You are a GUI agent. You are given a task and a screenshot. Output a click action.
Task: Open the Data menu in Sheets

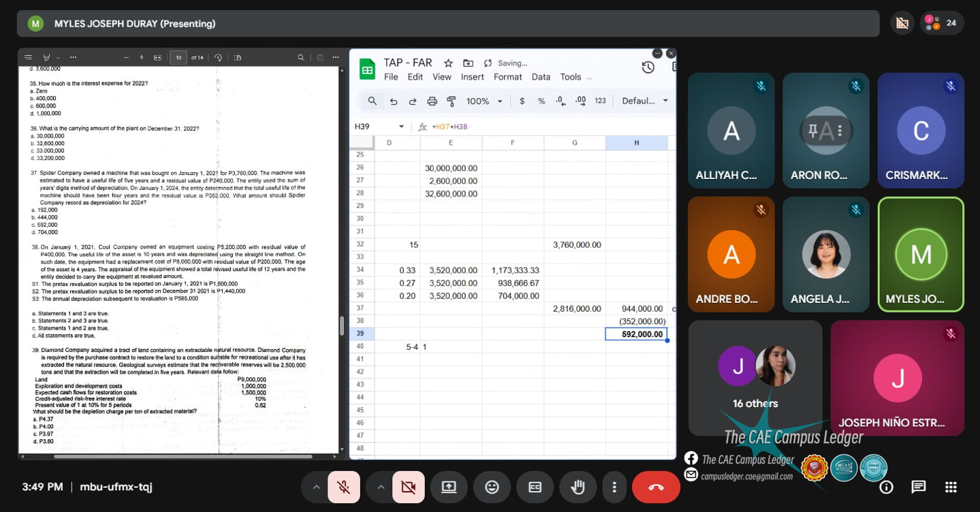click(x=541, y=77)
